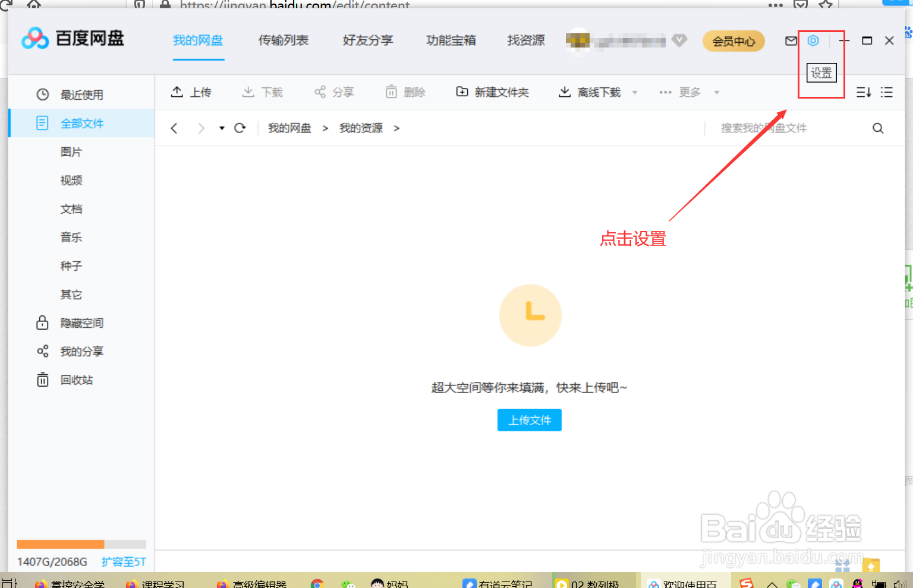Go forward with the right arrow
Image resolution: width=913 pixels, height=588 pixels.
[x=201, y=128]
